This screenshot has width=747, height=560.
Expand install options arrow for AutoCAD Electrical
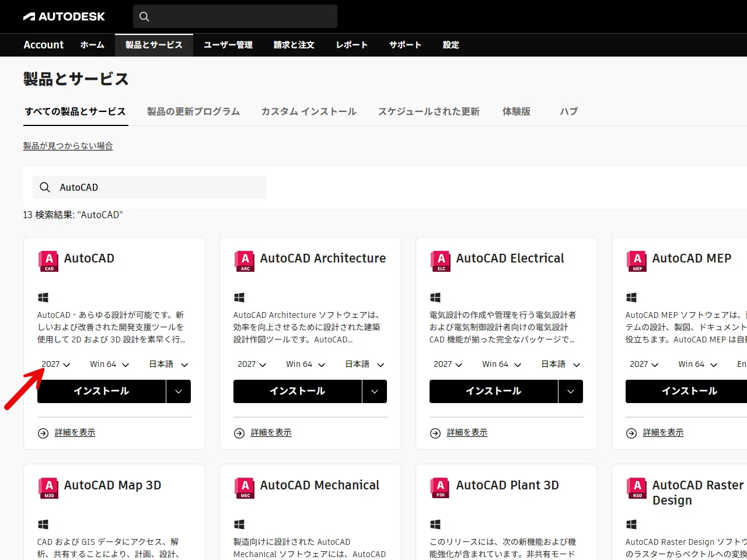tap(571, 391)
